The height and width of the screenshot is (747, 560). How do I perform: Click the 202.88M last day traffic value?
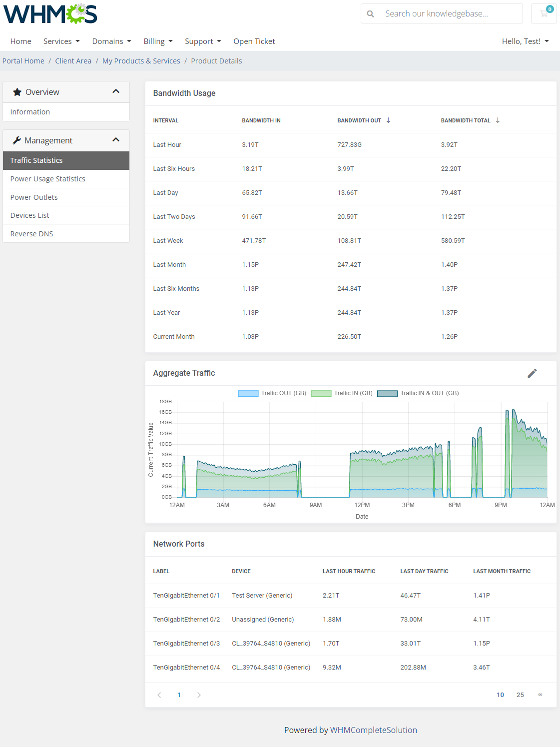coord(413,668)
